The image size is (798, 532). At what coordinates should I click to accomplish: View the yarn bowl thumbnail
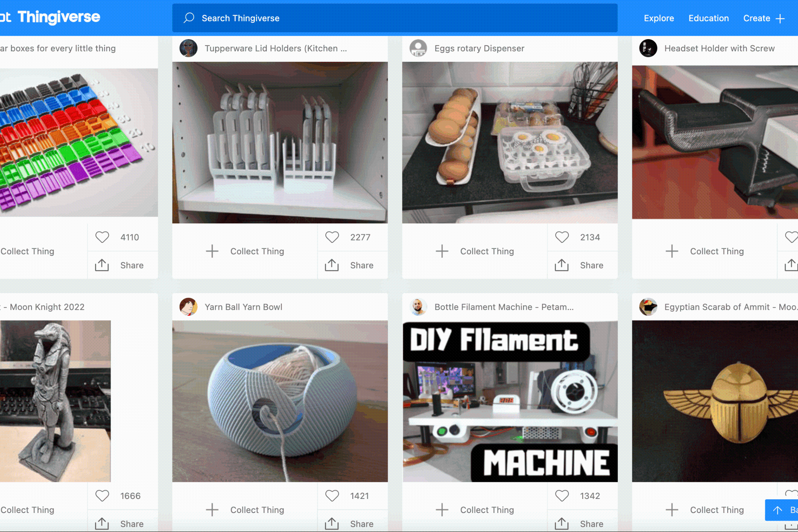(x=280, y=401)
